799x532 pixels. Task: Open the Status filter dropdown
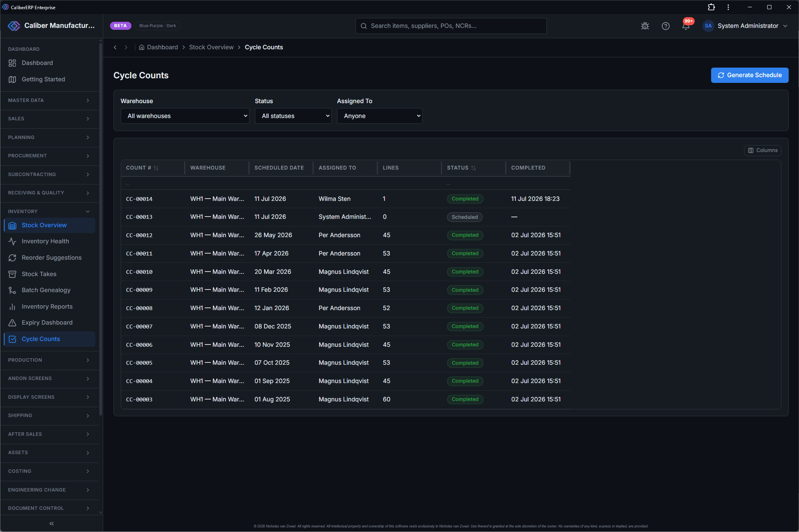pos(293,116)
